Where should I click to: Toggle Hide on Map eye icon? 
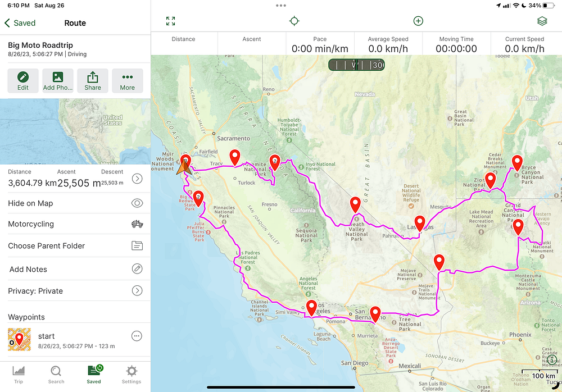click(137, 203)
